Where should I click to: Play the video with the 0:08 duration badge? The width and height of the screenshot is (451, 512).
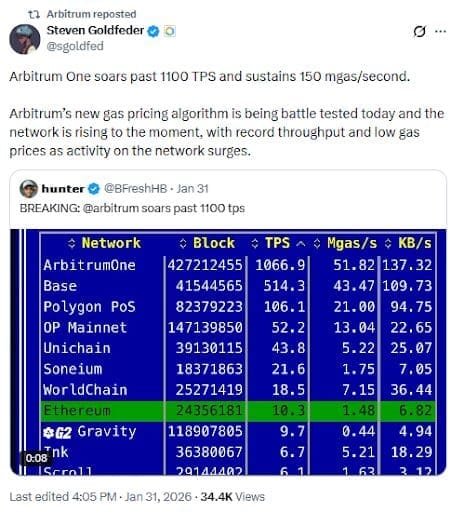click(228, 352)
